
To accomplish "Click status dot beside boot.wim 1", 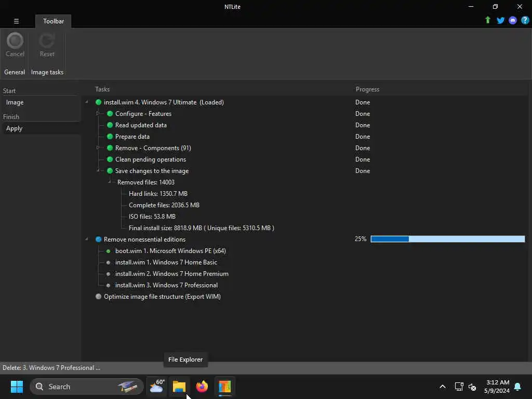I will (108, 251).
